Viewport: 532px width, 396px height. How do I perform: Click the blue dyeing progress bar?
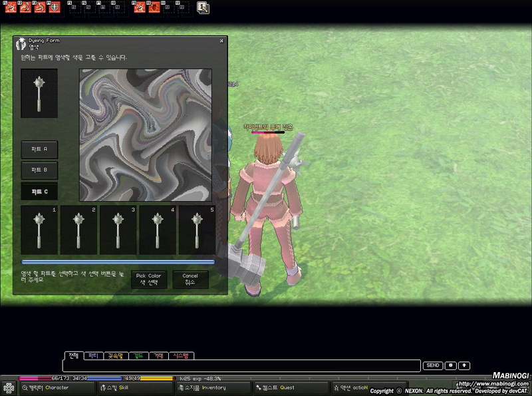[x=118, y=262]
